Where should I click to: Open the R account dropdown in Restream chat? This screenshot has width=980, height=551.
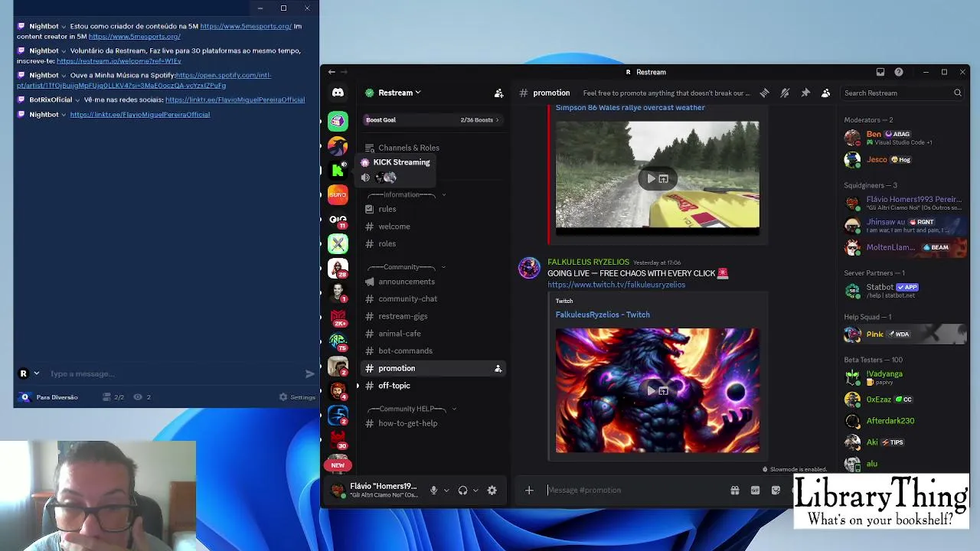tap(28, 373)
